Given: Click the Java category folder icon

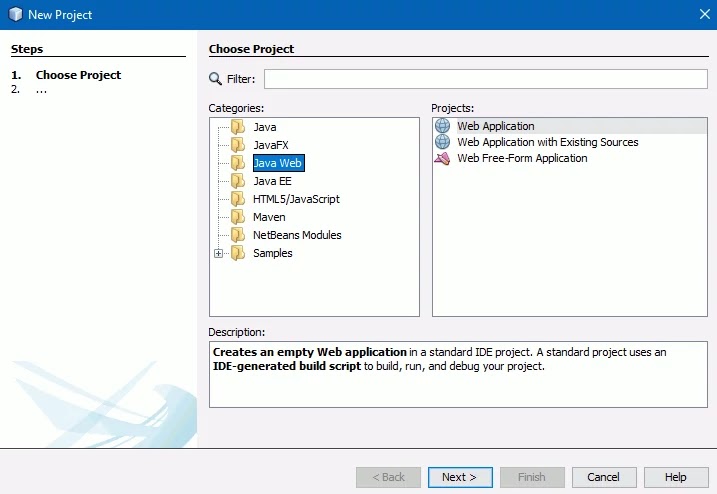Looking at the screenshot, I should (x=238, y=127).
